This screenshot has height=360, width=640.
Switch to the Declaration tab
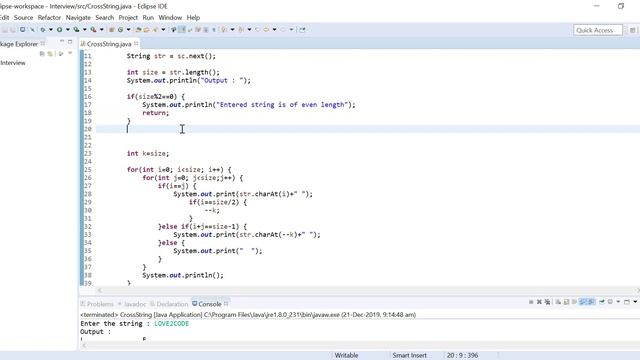click(x=169, y=304)
